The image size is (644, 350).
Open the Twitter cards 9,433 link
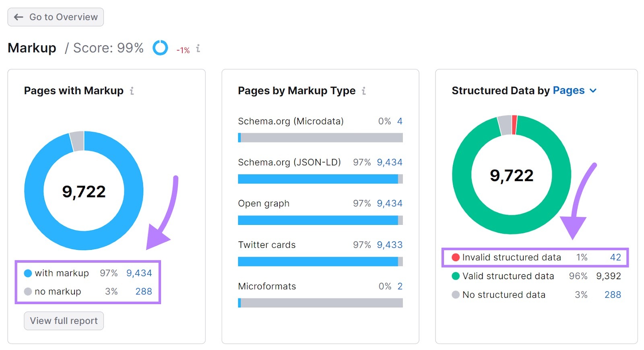coord(390,245)
